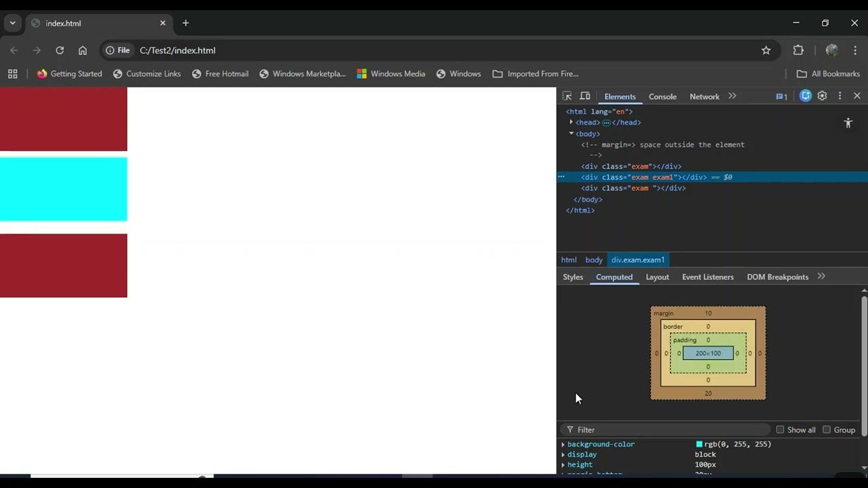Click the ellipsis beside the selected DOM node
868x488 pixels.
tap(561, 177)
